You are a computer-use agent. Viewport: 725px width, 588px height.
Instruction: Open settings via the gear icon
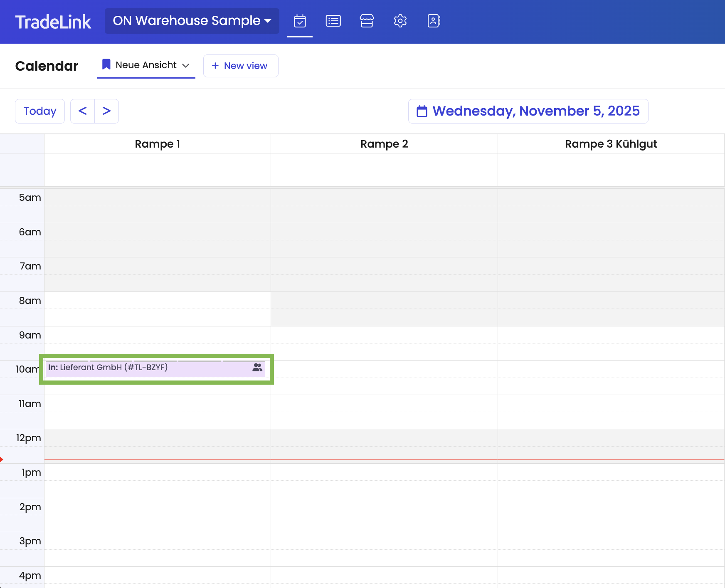(400, 21)
